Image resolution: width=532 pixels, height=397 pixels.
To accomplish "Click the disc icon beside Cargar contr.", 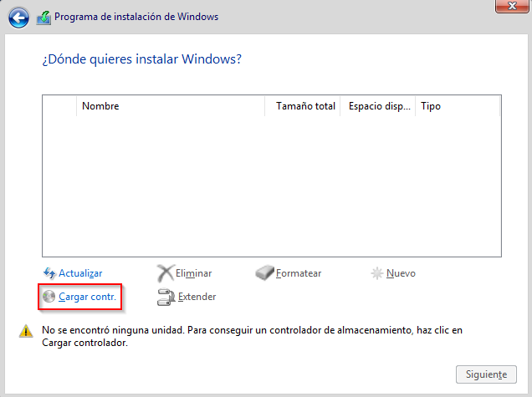I will pyautogui.click(x=49, y=297).
